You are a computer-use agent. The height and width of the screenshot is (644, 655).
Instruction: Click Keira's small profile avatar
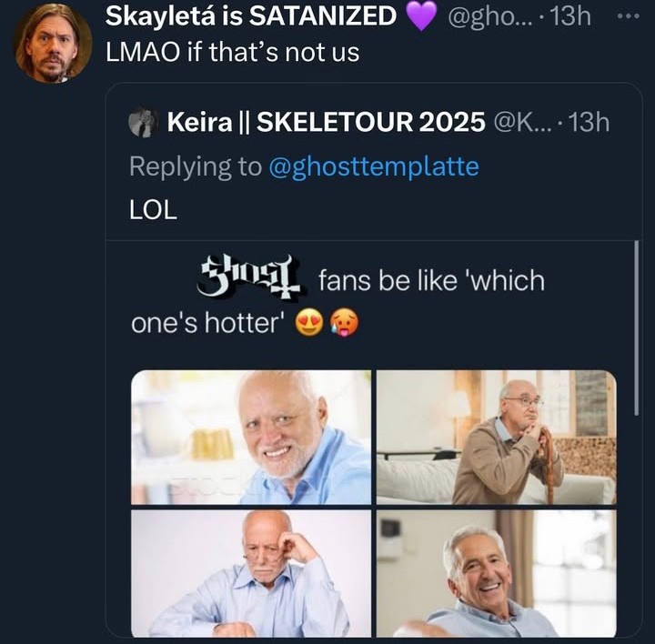143,123
